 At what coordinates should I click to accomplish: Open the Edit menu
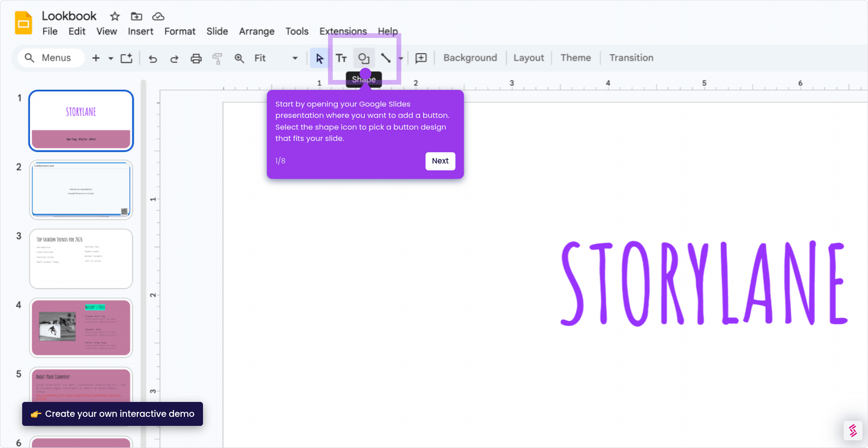[x=77, y=31]
